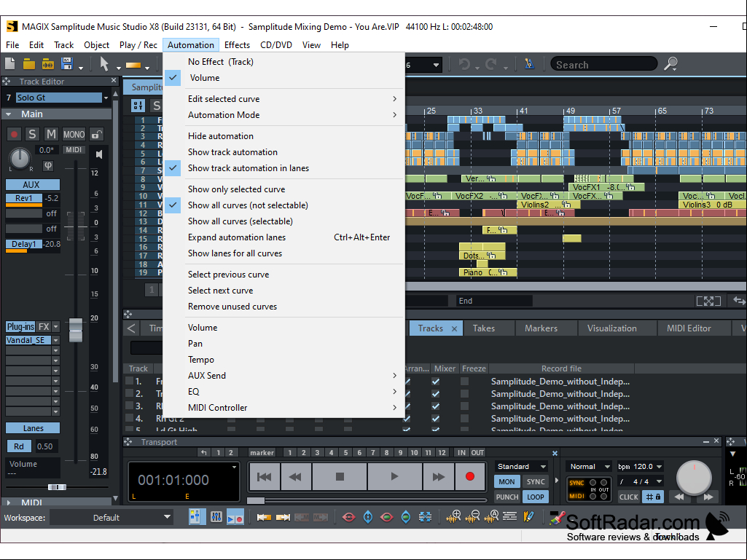Toggle the MON monitoring button
This screenshot has height=560, width=747.
click(507, 481)
